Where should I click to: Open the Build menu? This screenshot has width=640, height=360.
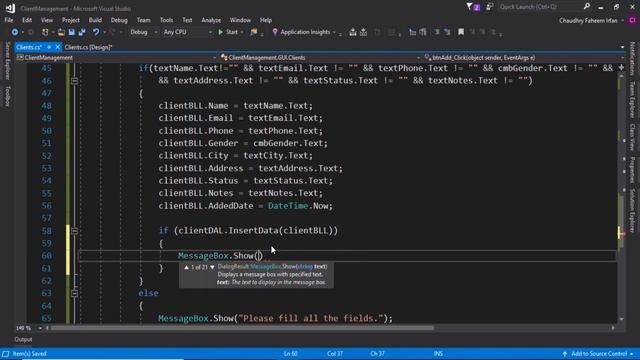95,20
